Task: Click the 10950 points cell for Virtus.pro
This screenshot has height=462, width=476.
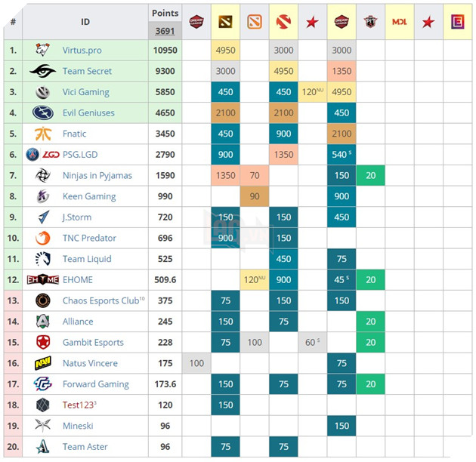Action: click(165, 51)
